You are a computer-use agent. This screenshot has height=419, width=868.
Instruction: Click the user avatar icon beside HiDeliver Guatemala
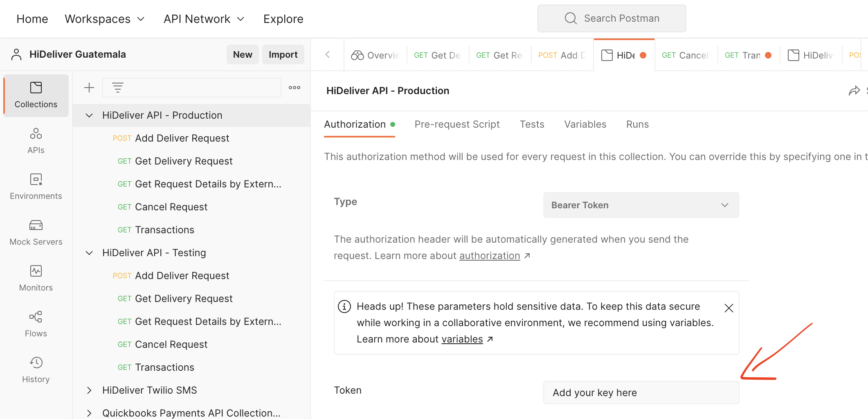pos(16,54)
